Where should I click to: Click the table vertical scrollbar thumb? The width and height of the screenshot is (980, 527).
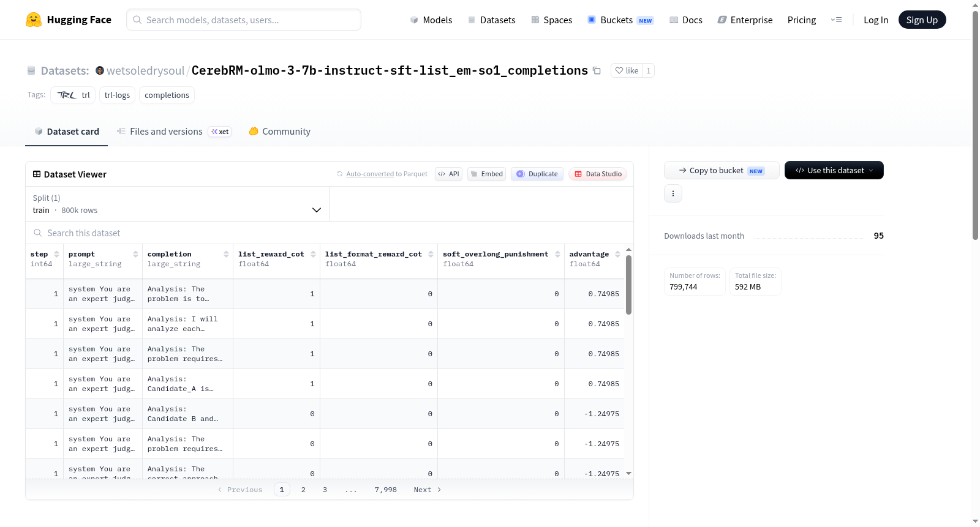click(628, 285)
